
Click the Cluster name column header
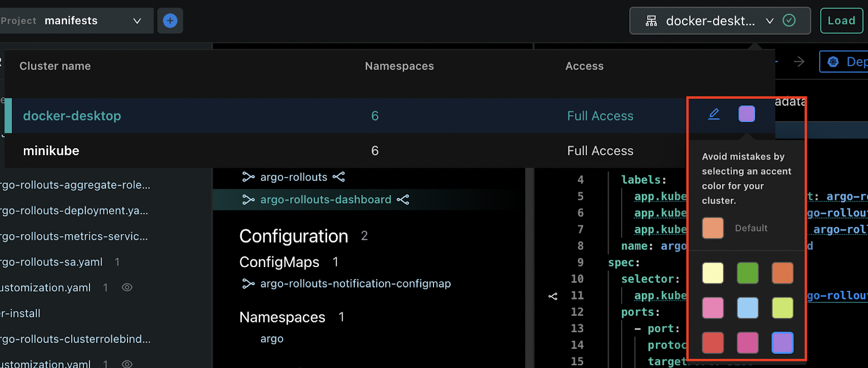(55, 66)
